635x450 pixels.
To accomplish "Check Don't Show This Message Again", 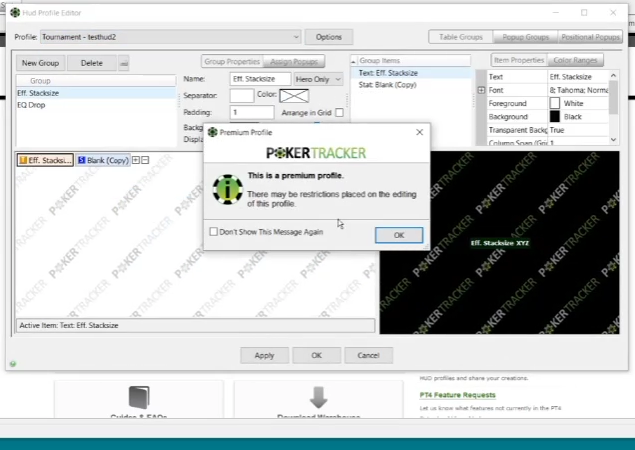I will (x=213, y=232).
